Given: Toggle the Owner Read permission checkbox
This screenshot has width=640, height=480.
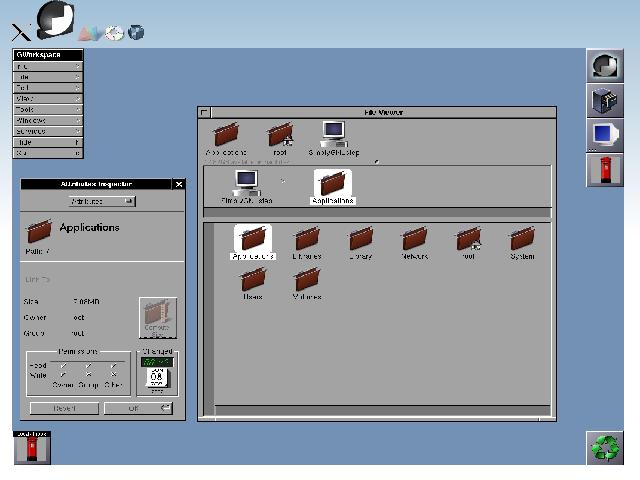Looking at the screenshot, I should click(64, 366).
